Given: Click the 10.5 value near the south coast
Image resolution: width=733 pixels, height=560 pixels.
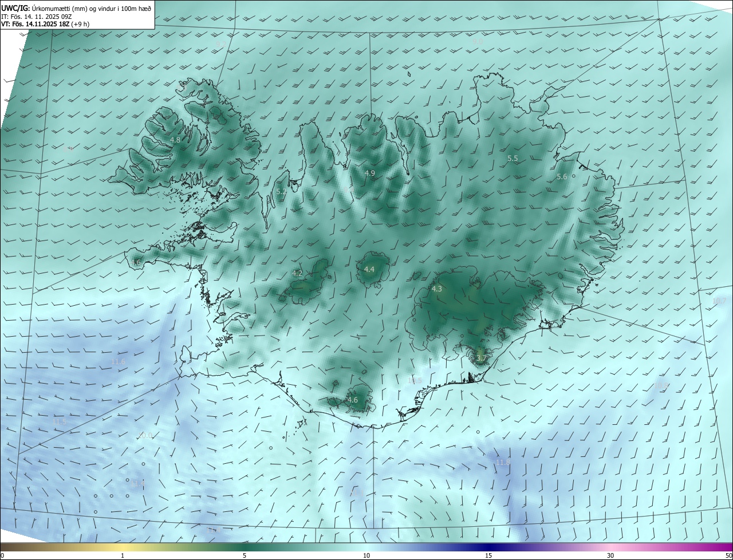Looking at the screenshot, I should click(x=415, y=381).
